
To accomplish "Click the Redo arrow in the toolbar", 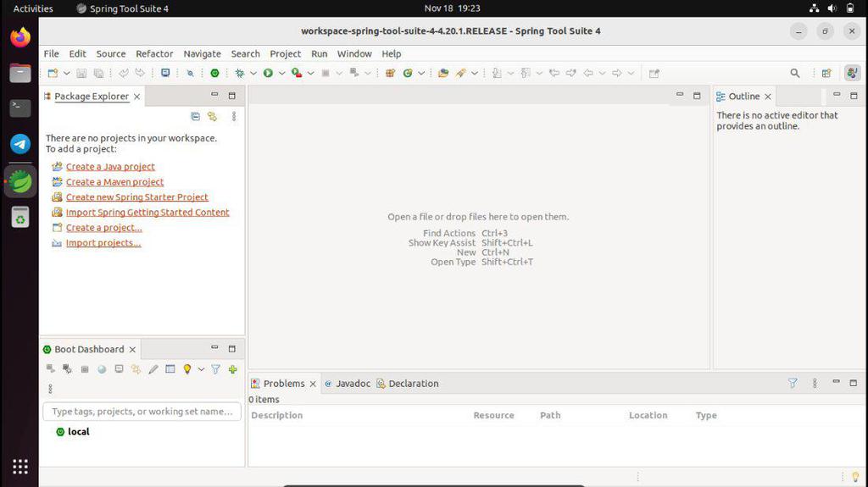I will (x=140, y=73).
